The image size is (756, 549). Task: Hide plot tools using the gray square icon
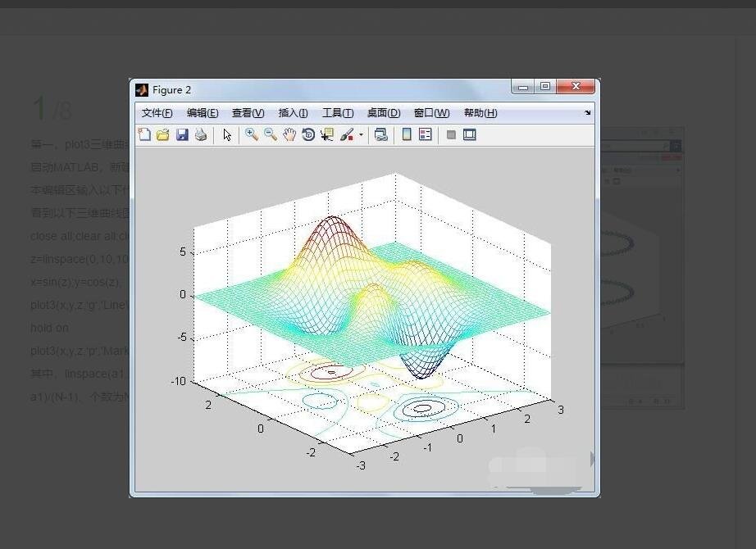(451, 135)
